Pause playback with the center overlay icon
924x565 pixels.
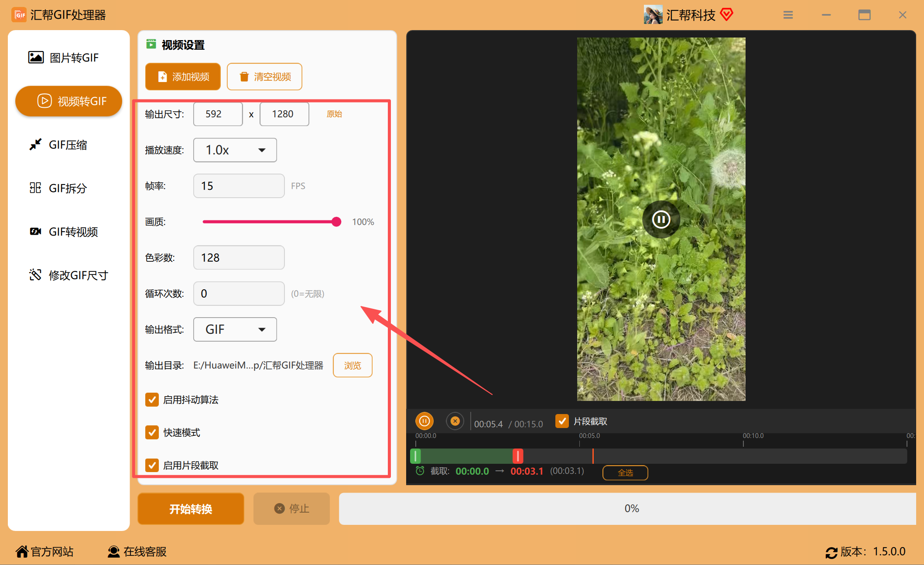coord(661,219)
